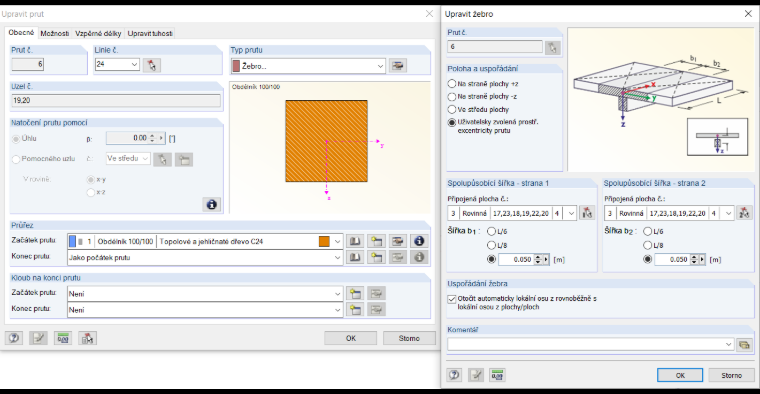Image resolution: width=760 pixels, height=394 pixels.
Task: Click last footer icon in Upravit prut dialog
Action: [87, 338]
